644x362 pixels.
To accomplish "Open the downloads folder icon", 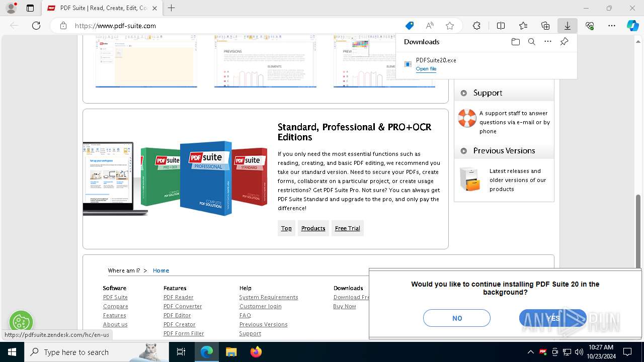I will 515,42.
